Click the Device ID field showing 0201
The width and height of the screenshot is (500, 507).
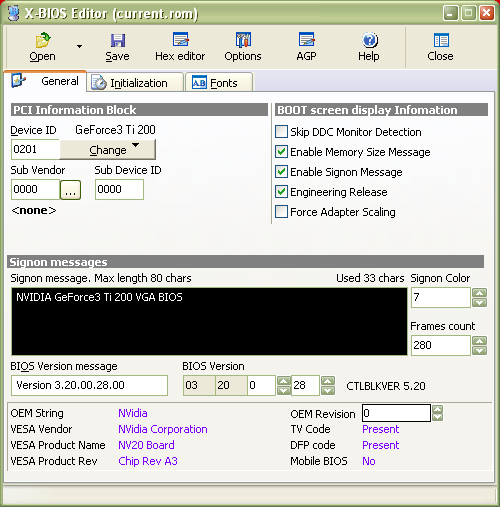(35, 149)
